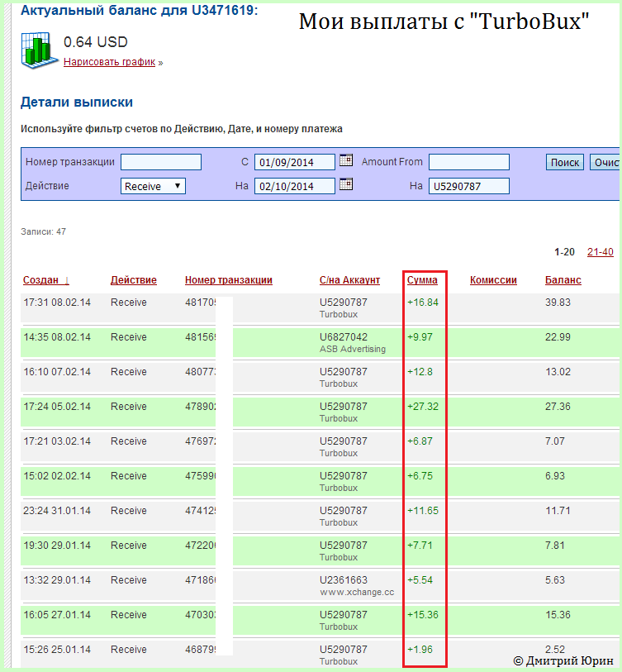
Task: Select the amount +12.8
Action: pos(420,372)
